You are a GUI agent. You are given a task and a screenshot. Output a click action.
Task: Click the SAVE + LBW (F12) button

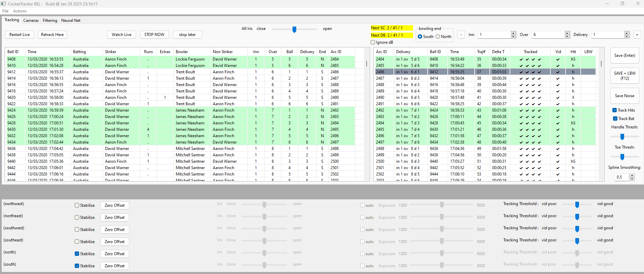[x=624, y=76]
